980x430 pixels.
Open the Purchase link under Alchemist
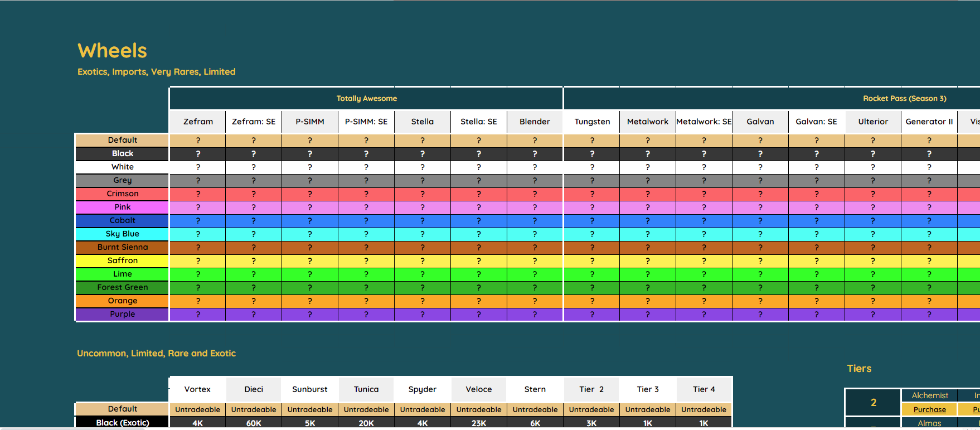(929, 409)
